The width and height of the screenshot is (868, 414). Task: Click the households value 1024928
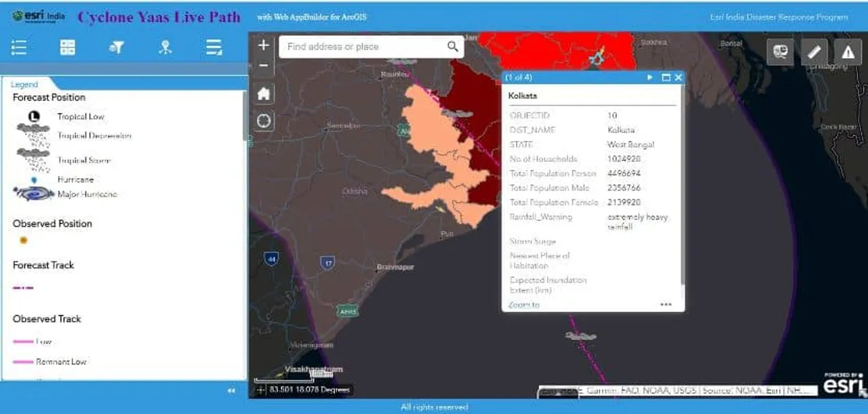click(x=624, y=159)
